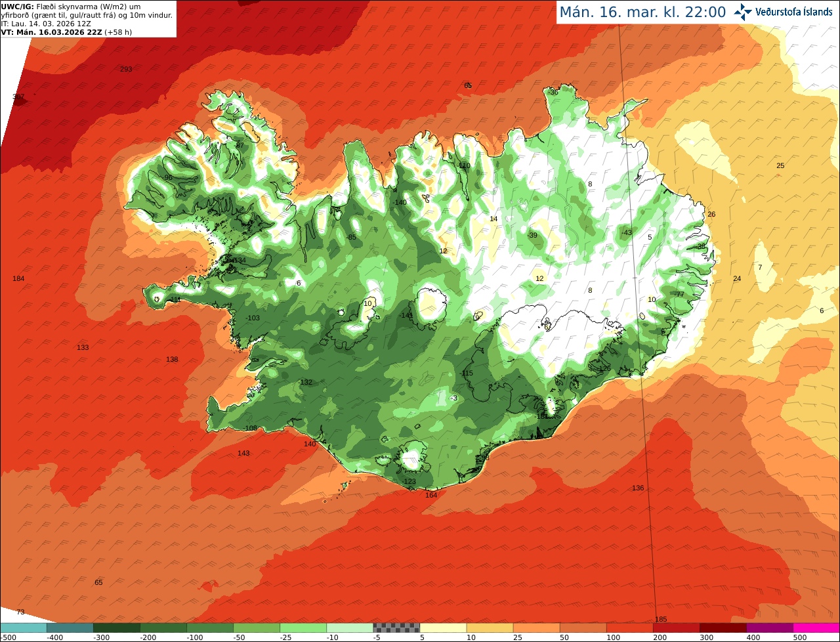Click the '-3' value on the map
This screenshot has height=642, width=840.
click(x=453, y=398)
